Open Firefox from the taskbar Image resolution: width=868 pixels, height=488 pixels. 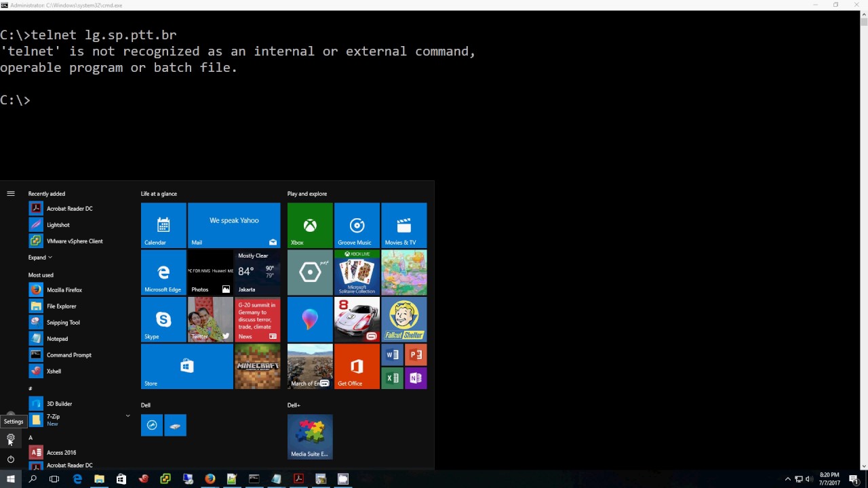tap(210, 479)
